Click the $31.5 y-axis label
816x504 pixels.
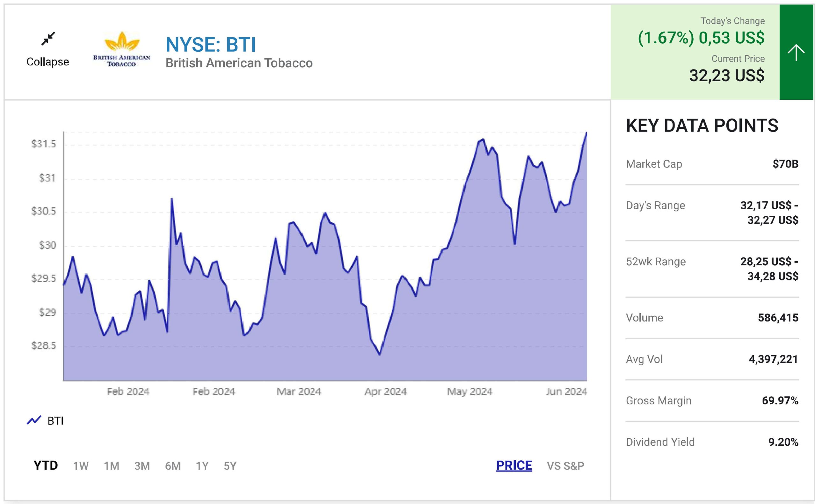44,144
